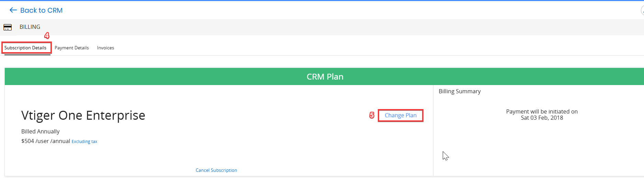Click the Payment will be initiated on text
The width and height of the screenshot is (644, 178).
pos(542,111)
